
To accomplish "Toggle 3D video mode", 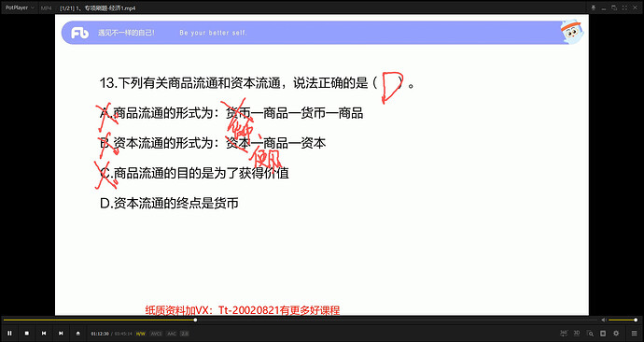I will coord(577,333).
